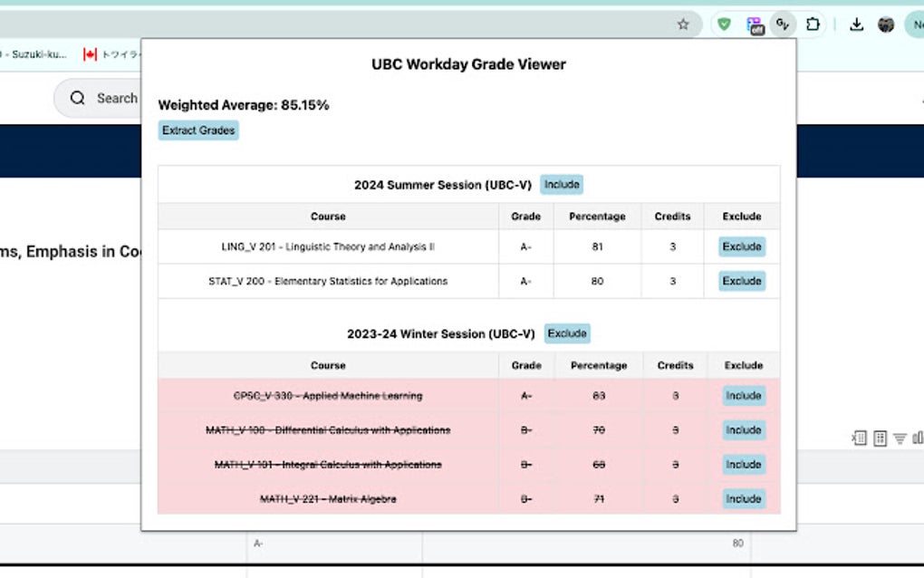This screenshot has width=924, height=578.
Task: Exclude LING_V 201 from the average
Action: pyautogui.click(x=742, y=246)
